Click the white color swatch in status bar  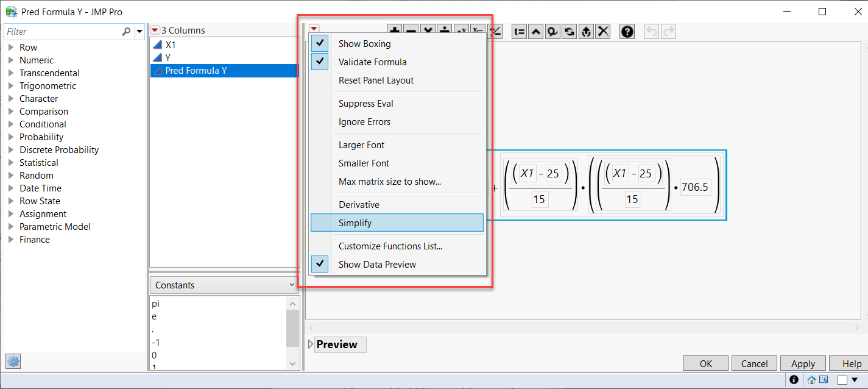click(x=844, y=379)
